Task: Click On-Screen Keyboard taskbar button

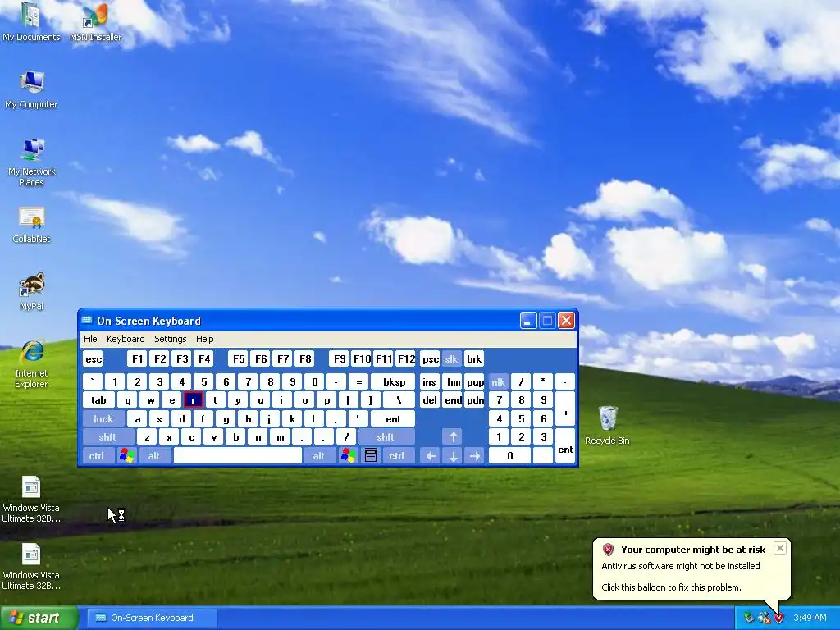Action: pos(152,618)
